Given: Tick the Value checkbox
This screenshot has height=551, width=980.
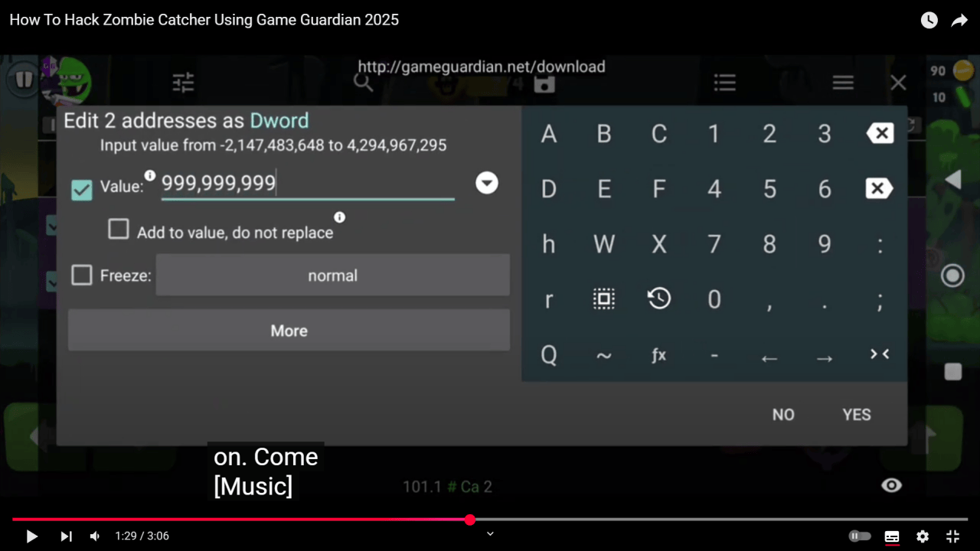Looking at the screenshot, I should pyautogui.click(x=81, y=190).
